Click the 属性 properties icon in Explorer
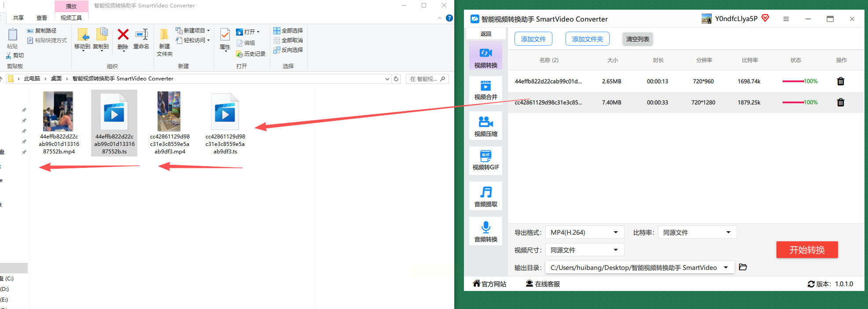This screenshot has height=309, width=868. point(225,35)
